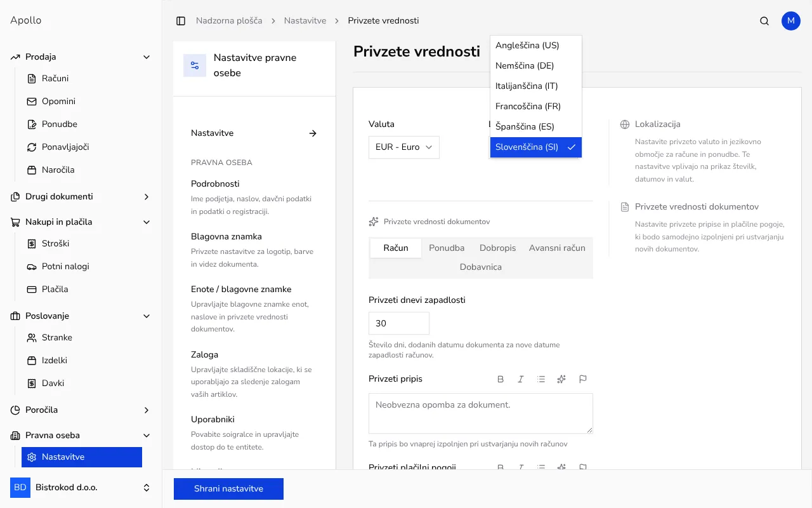Viewport: 812px width, 508px height.
Task: Toggle the sidebar panel icon
Action: pos(181,21)
